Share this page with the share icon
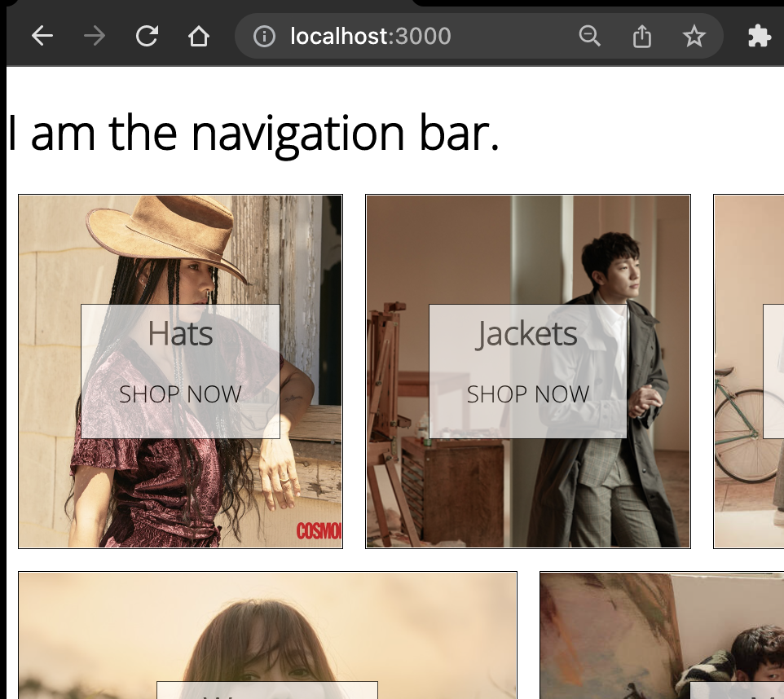This screenshot has width=784, height=699. [642, 36]
